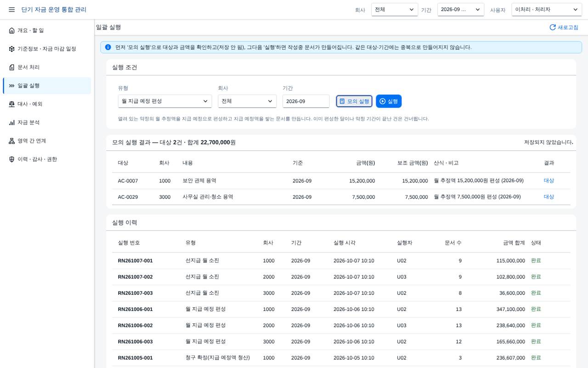
Task: Click the hierarchy icon for 영역 간 연계
Action: pos(12,141)
